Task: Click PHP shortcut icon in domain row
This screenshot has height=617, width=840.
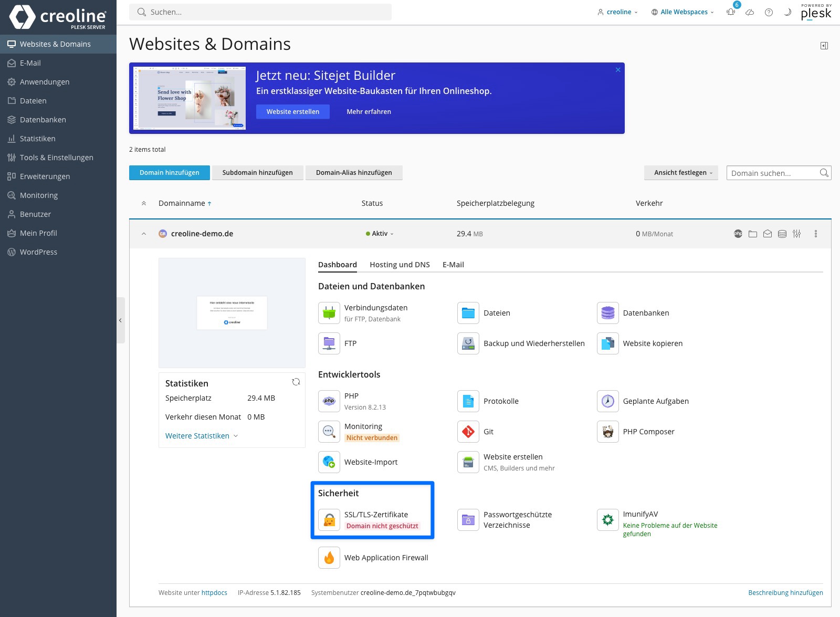Action: (738, 234)
